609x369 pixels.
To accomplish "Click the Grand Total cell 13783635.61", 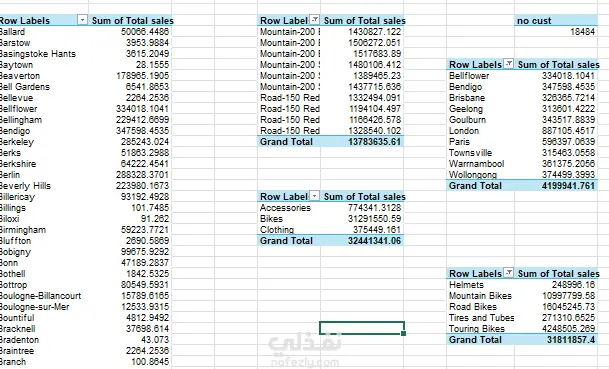I will (362, 142).
